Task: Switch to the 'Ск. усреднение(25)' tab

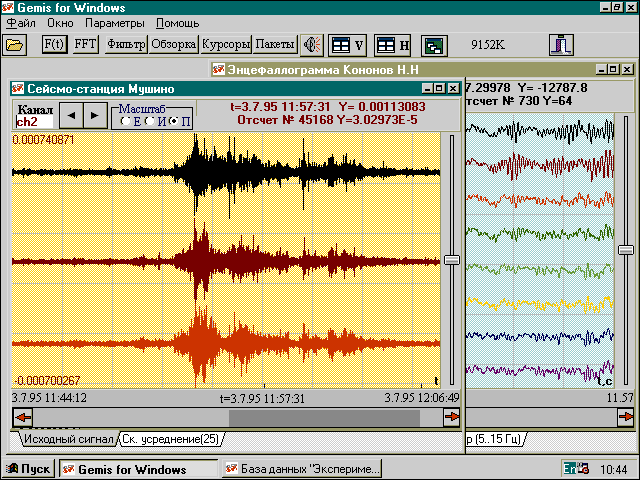Action: tap(173, 439)
